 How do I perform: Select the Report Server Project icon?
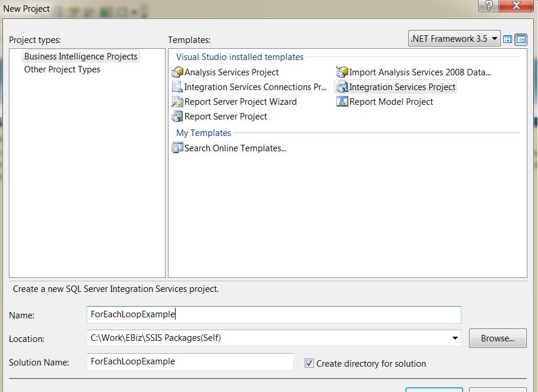pyautogui.click(x=177, y=117)
